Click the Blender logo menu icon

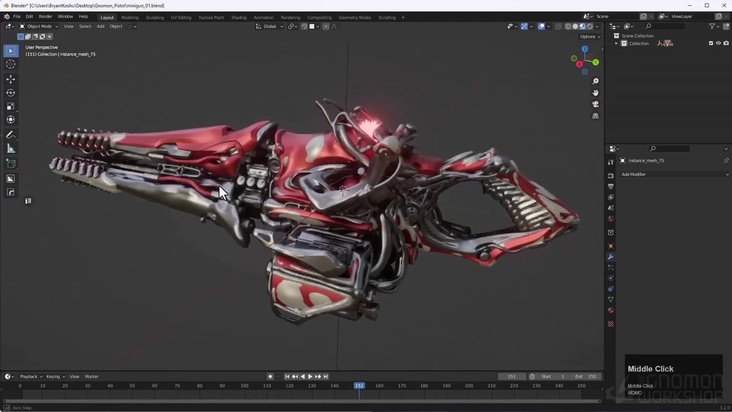pos(7,16)
